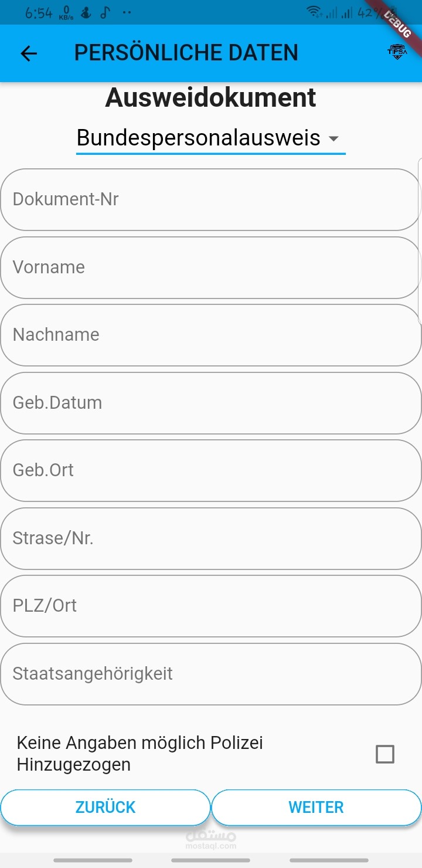Tap the Wi-Fi status icon

click(x=314, y=12)
